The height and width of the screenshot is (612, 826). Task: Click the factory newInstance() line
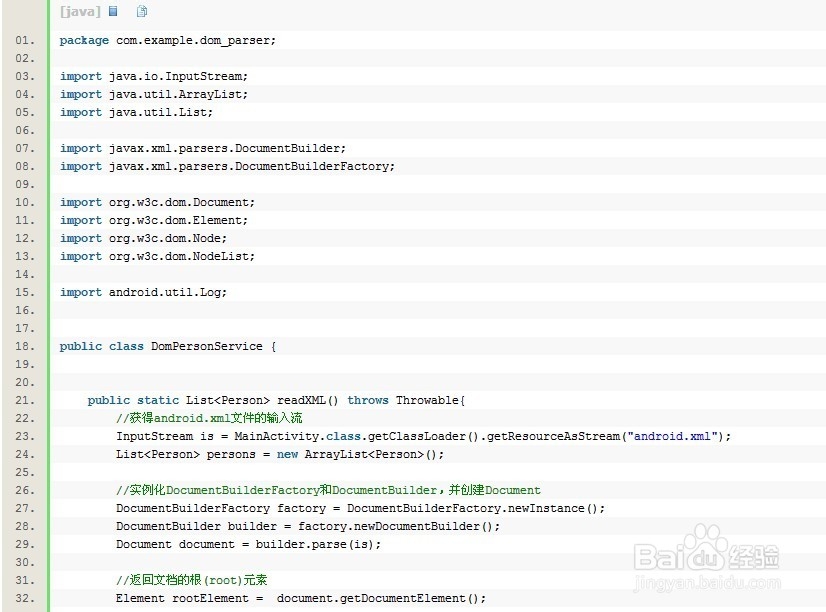coord(360,508)
